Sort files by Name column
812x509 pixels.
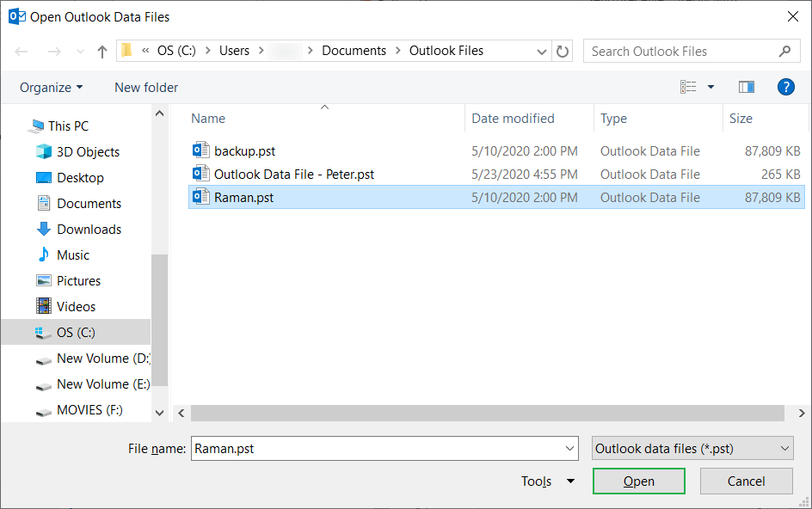pyautogui.click(x=208, y=119)
